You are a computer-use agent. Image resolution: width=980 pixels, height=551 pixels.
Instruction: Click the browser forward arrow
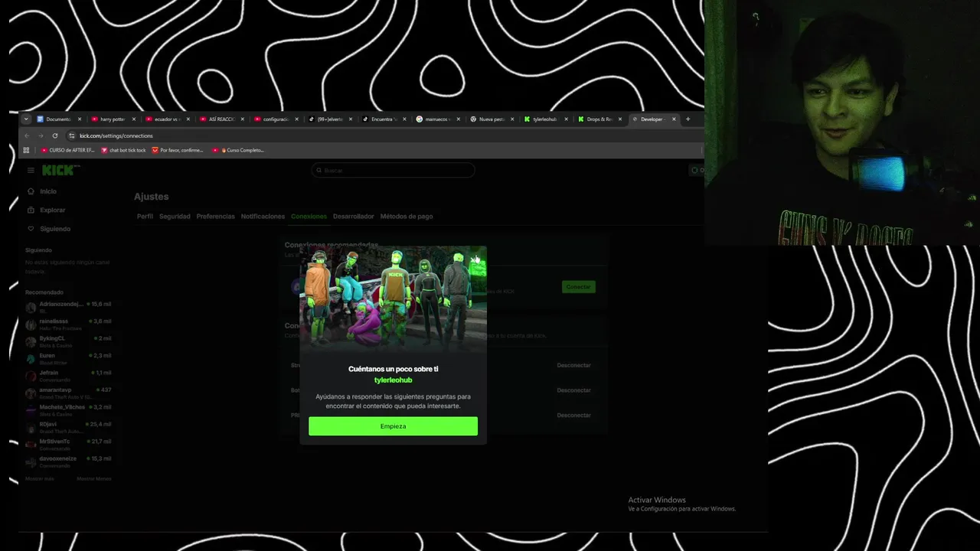[x=41, y=135]
